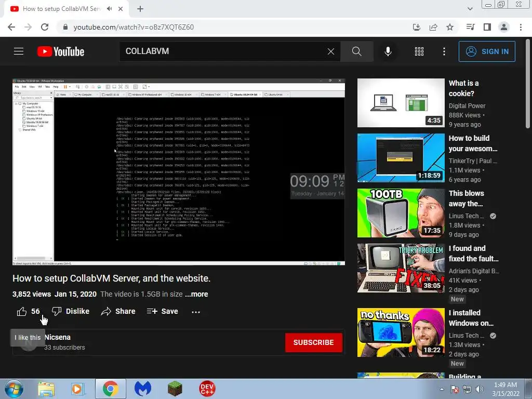Open a new browser tab
This screenshot has height=399, width=532.
pyautogui.click(x=140, y=9)
